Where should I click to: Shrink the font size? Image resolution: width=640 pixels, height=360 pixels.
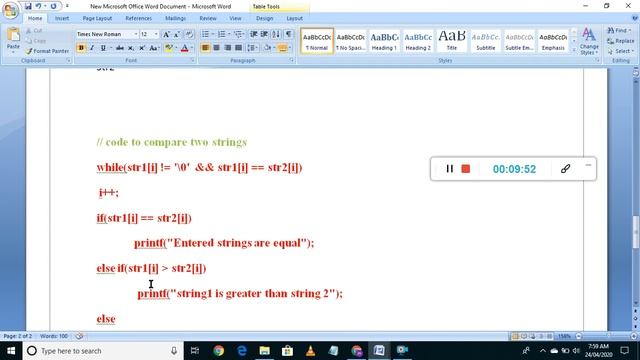point(177,34)
